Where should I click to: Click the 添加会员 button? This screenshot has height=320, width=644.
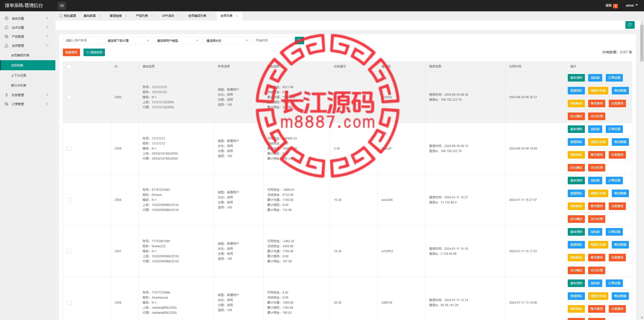94,52
